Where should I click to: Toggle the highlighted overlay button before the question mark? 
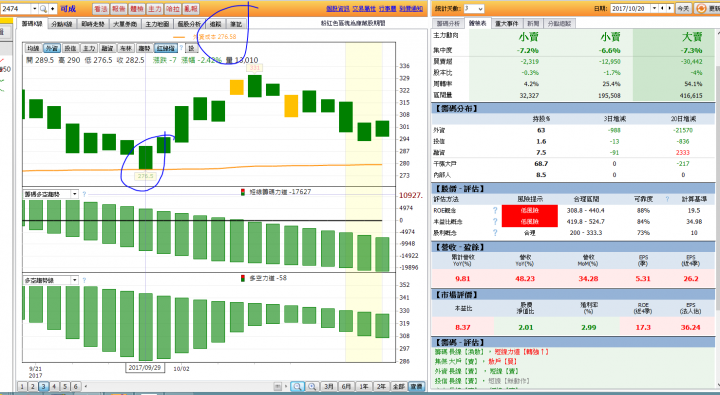(x=166, y=48)
